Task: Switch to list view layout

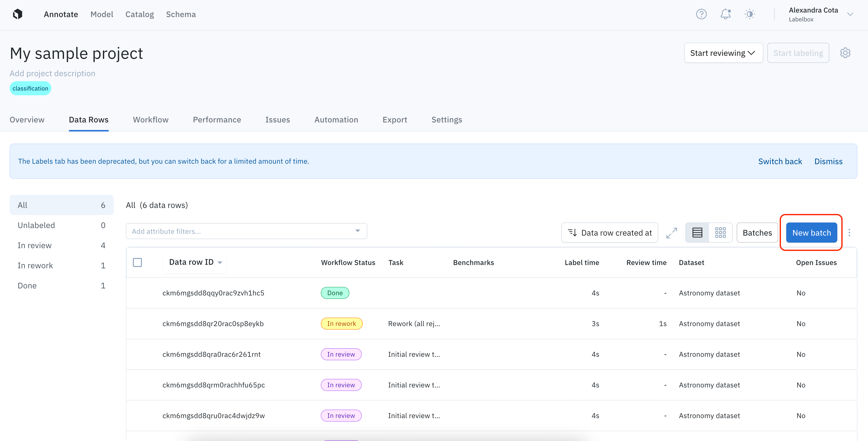Action: click(697, 233)
